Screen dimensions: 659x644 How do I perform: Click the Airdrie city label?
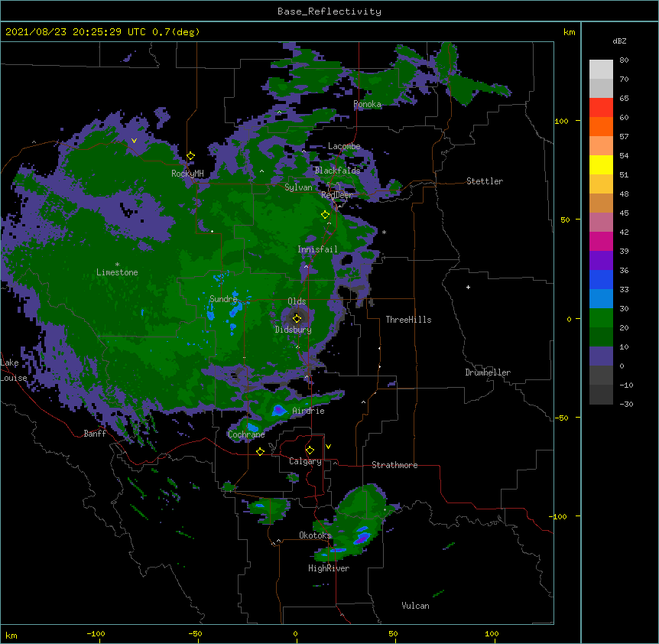click(309, 411)
